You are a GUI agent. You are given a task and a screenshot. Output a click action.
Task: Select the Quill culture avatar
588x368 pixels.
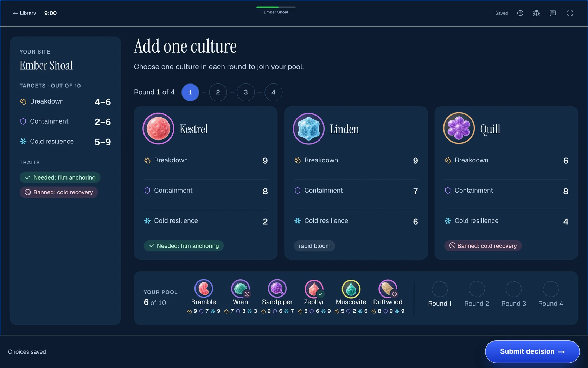(459, 128)
